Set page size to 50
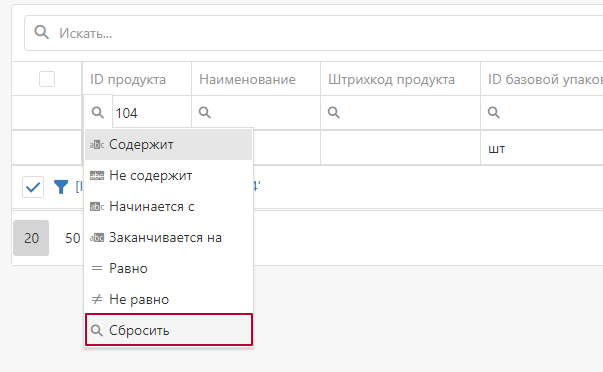The width and height of the screenshot is (603, 372). pos(73,238)
